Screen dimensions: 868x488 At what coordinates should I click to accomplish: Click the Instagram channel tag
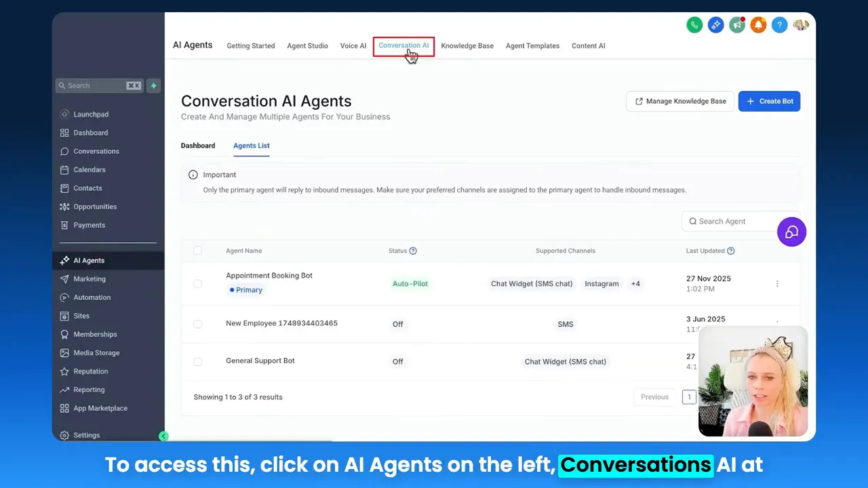click(601, 284)
